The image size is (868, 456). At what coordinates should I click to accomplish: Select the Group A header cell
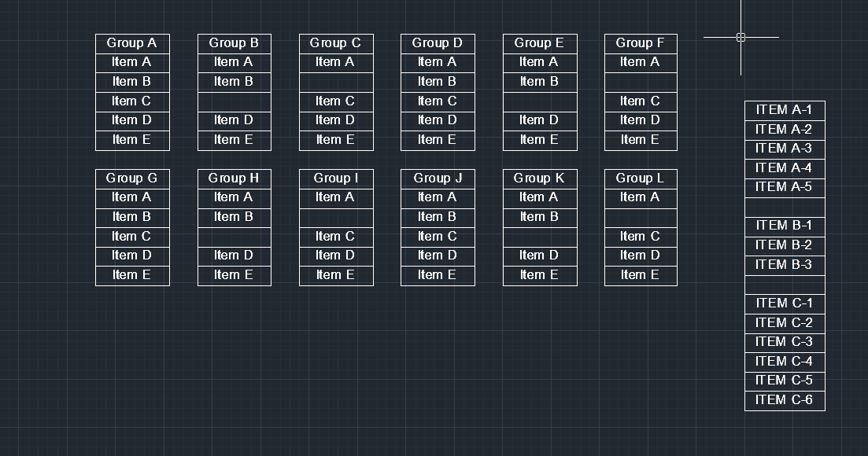click(x=132, y=44)
